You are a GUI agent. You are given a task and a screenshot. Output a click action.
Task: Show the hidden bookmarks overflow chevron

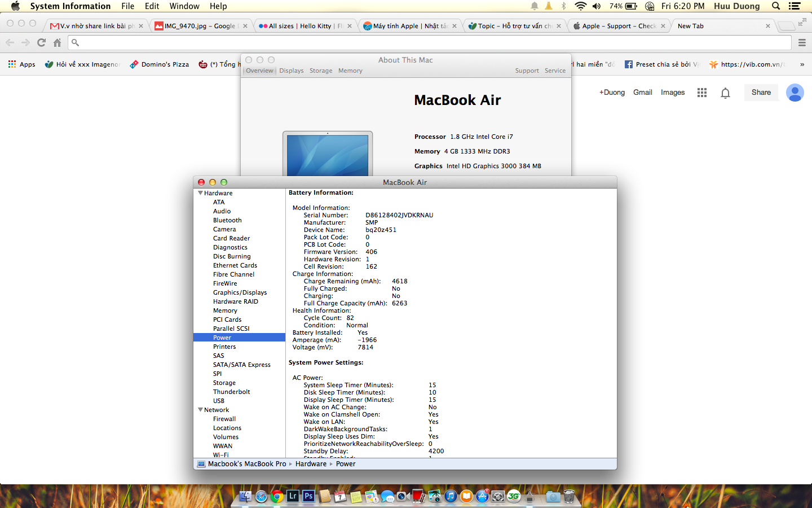tap(802, 64)
